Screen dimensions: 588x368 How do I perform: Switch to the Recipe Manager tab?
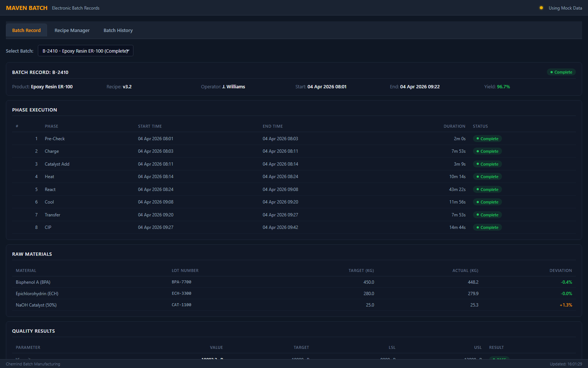[x=72, y=30]
